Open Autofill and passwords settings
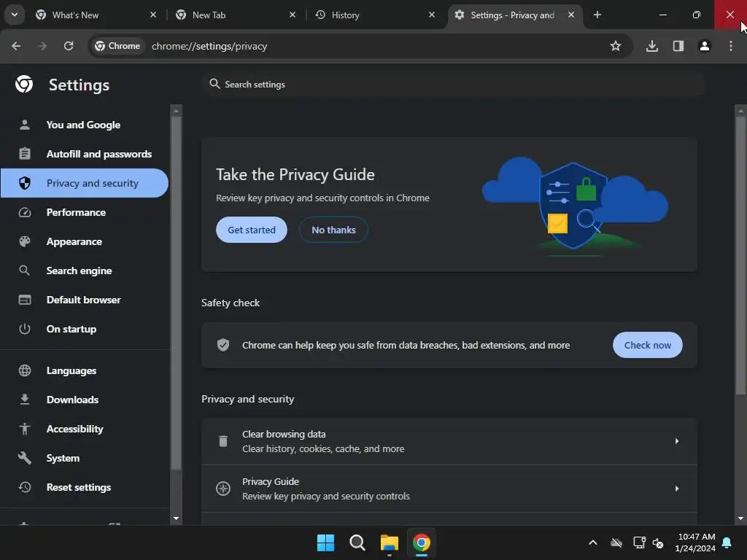The width and height of the screenshot is (747, 560). click(99, 154)
